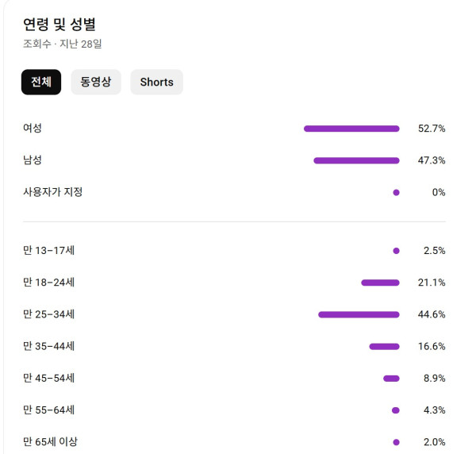The width and height of the screenshot is (476, 454).
Task: Click the 47.3% value for 남성
Action: click(432, 160)
